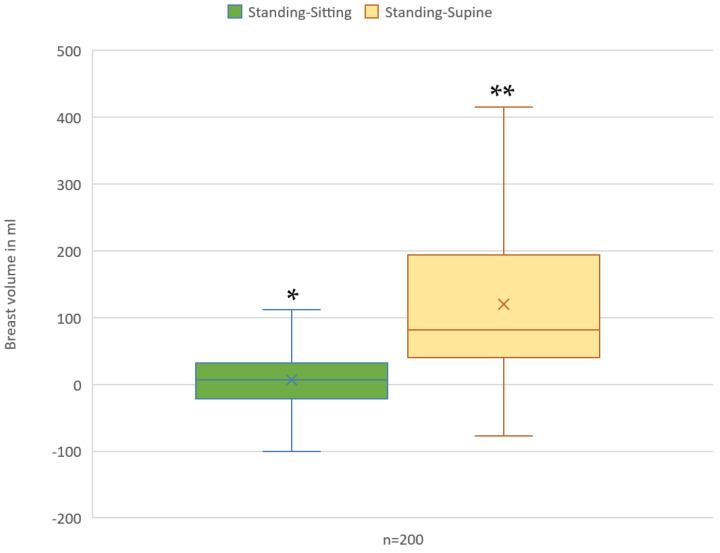Click the n=200 label below chart
The width and height of the screenshot is (720, 553).
403,540
